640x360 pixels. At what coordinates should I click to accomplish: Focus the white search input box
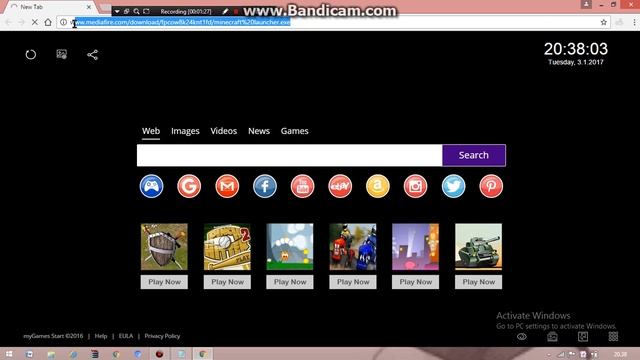[x=289, y=155]
